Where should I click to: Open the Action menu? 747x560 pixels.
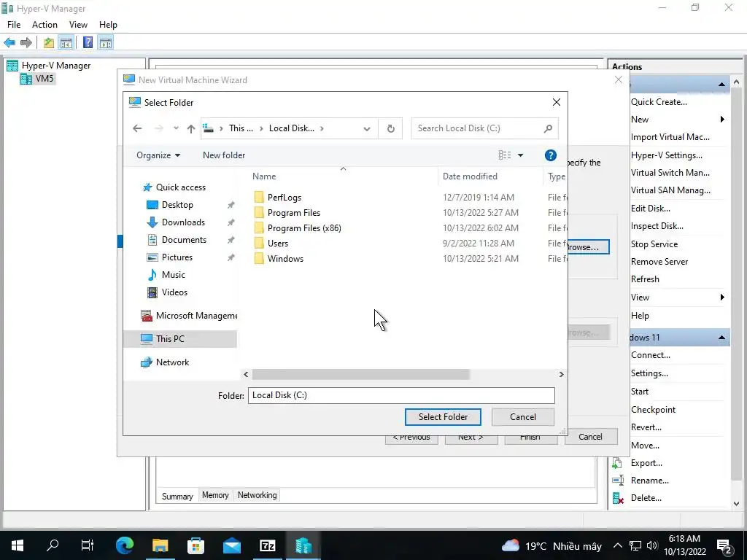tap(44, 25)
